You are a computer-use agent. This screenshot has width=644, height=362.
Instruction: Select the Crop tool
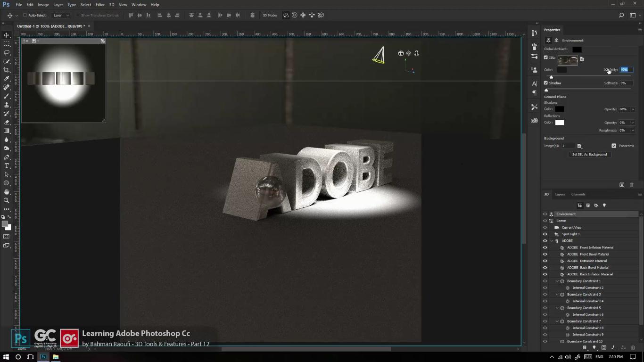[x=7, y=70]
